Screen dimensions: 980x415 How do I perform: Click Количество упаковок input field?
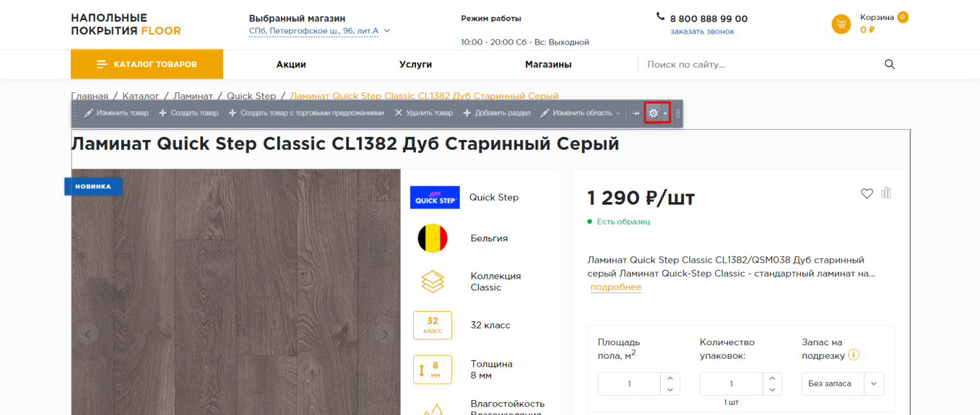pyautogui.click(x=731, y=383)
